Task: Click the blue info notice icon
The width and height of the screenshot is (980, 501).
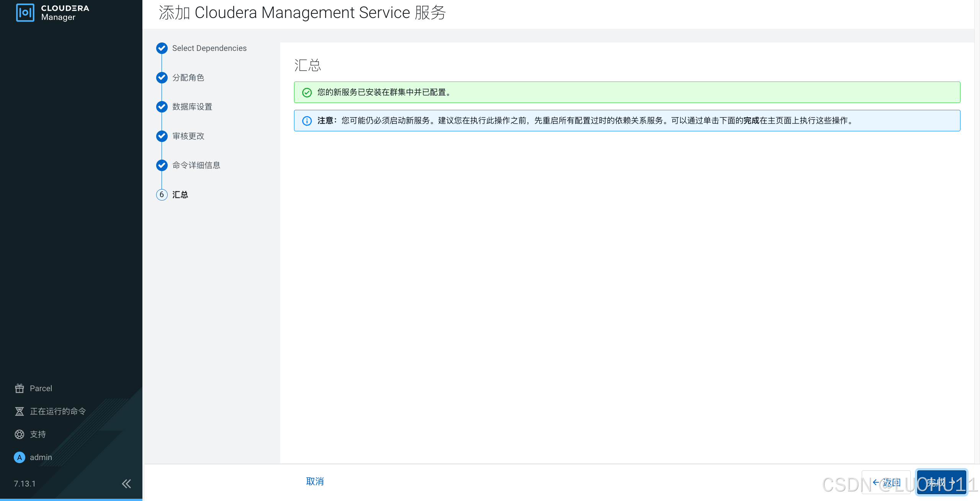Action: pyautogui.click(x=307, y=121)
